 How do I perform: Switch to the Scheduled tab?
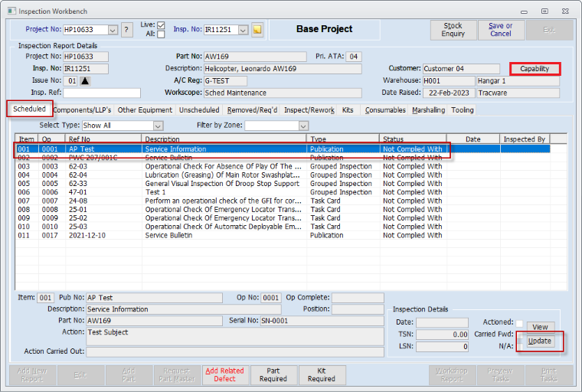(x=29, y=109)
